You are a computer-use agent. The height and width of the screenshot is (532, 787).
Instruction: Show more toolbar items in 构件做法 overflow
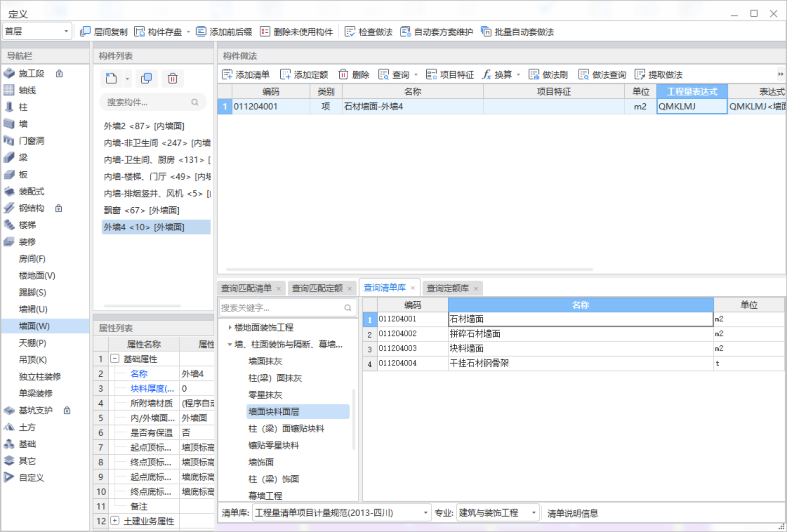pyautogui.click(x=780, y=74)
